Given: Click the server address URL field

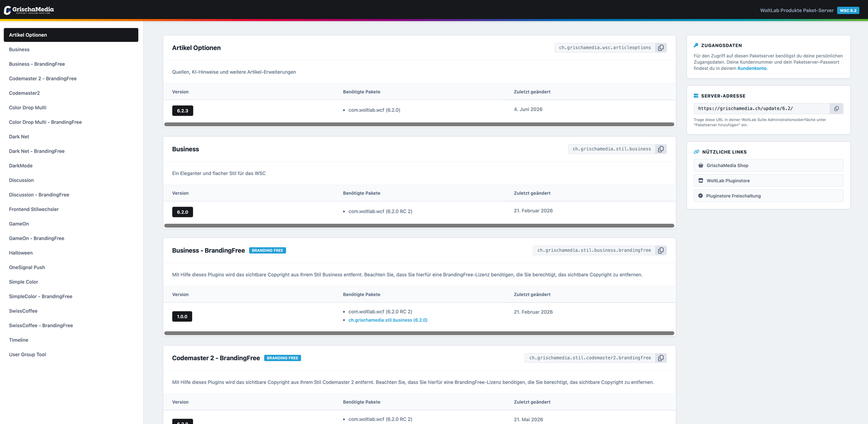Looking at the screenshot, I should click(x=762, y=108).
